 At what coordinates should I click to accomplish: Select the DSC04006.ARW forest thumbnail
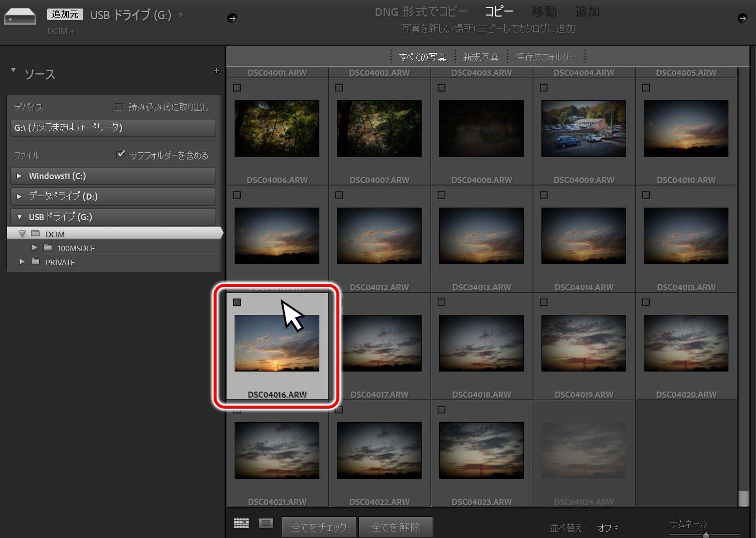(277, 128)
